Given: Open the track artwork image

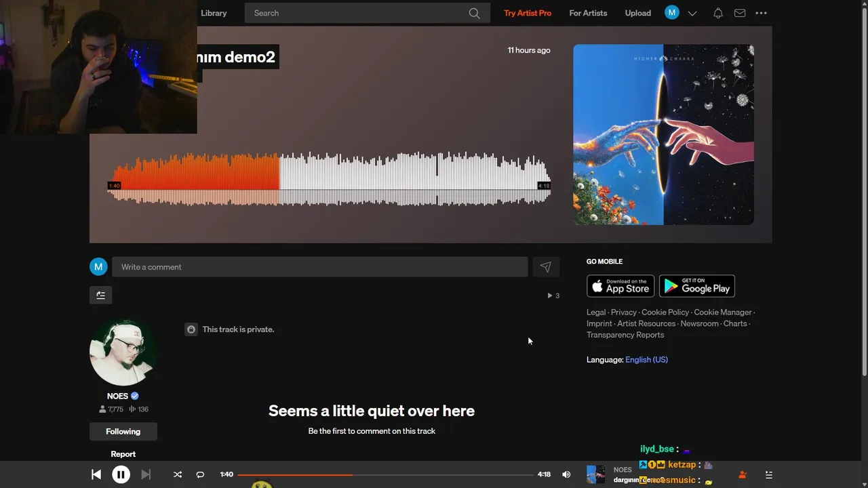Looking at the screenshot, I should (x=663, y=135).
